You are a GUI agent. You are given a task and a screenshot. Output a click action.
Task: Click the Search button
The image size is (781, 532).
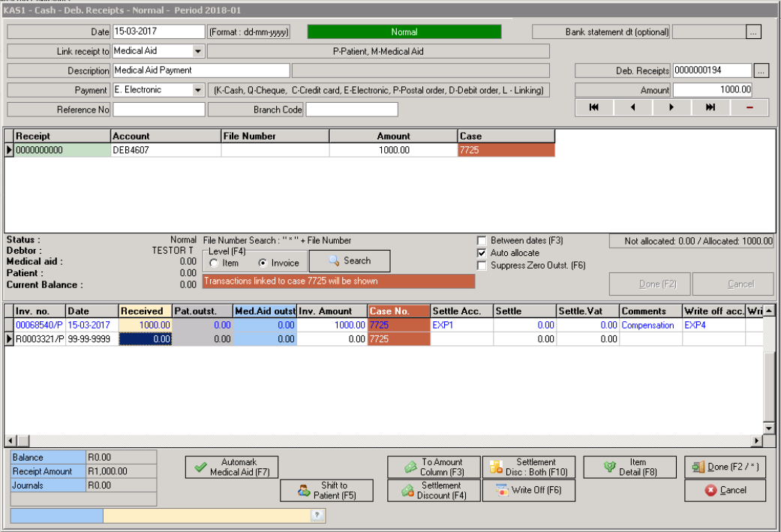click(x=350, y=261)
